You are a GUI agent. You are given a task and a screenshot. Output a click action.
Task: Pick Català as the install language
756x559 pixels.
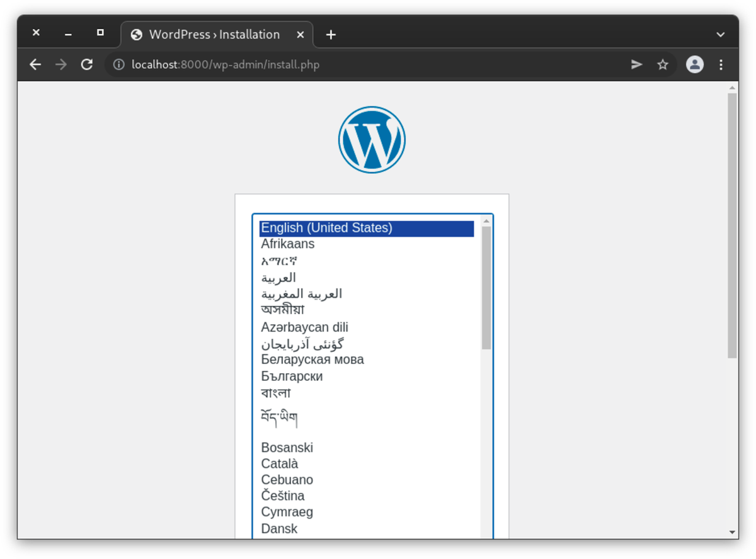[280, 464]
